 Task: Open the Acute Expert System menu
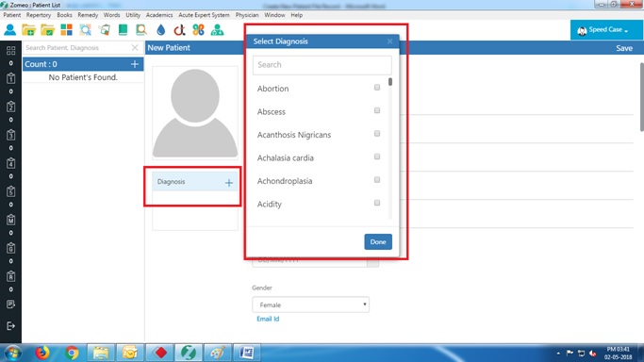pos(204,15)
